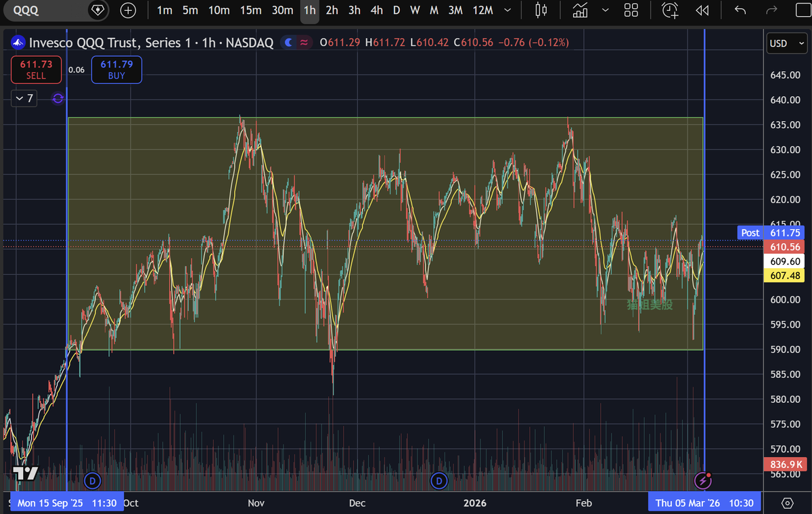Click the pink approximate-equal data indicator icon

tap(305, 42)
